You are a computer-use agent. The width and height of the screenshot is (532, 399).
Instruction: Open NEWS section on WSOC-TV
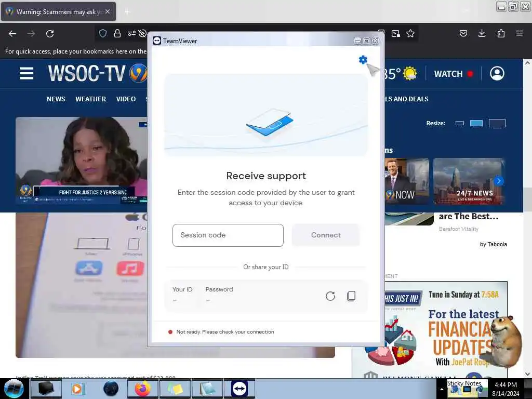point(56,99)
